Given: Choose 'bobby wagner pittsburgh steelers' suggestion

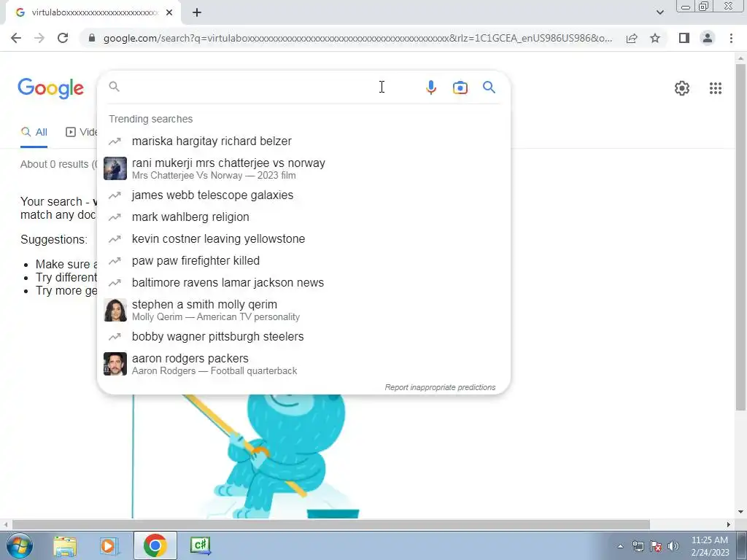Looking at the screenshot, I should click(x=303, y=337).
